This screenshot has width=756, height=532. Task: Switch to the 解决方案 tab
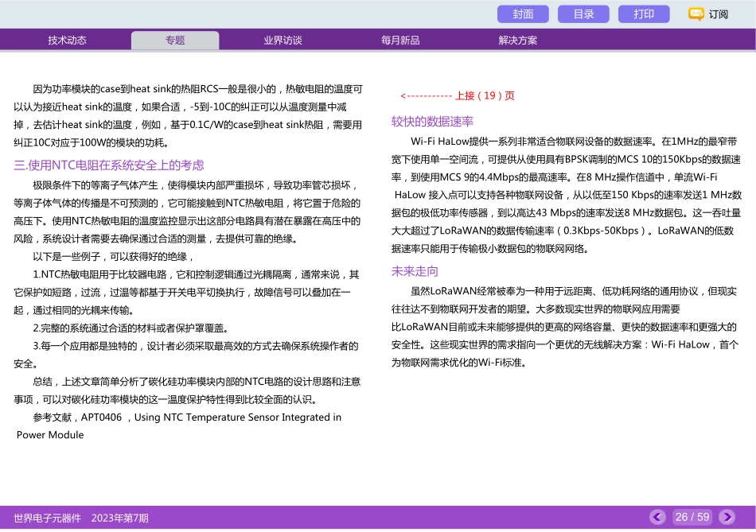(x=516, y=39)
